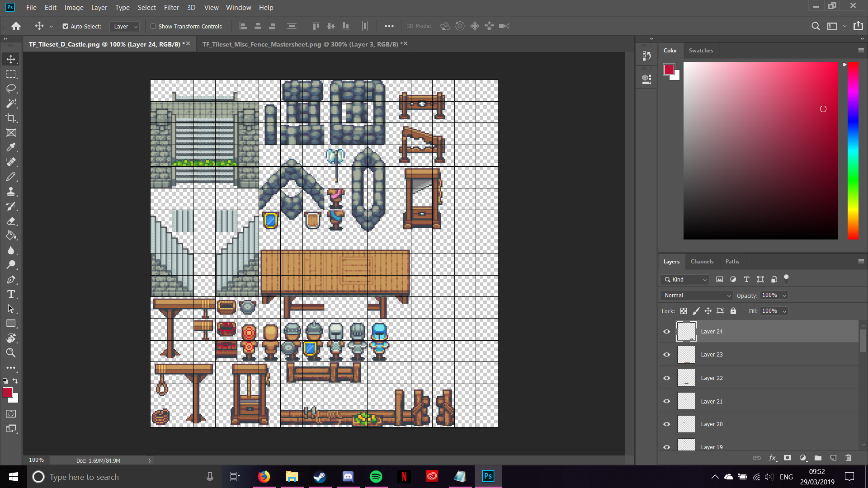Open Spotify from the Windows taskbar
Image resolution: width=868 pixels, height=488 pixels.
tap(376, 477)
